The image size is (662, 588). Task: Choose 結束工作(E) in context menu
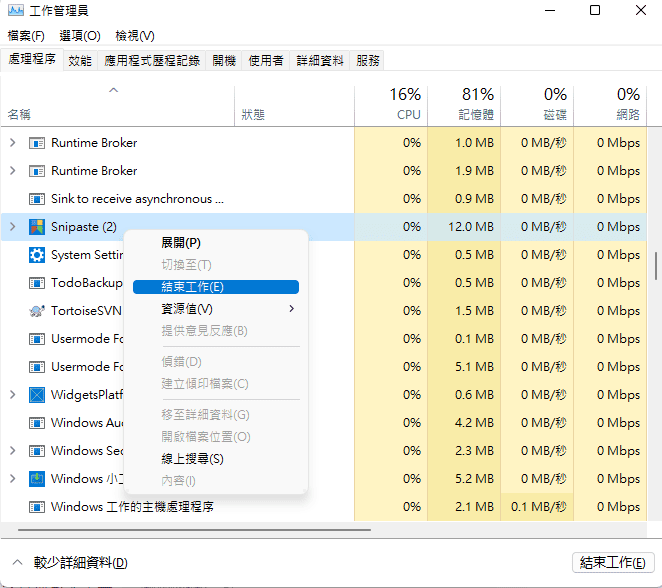click(216, 287)
